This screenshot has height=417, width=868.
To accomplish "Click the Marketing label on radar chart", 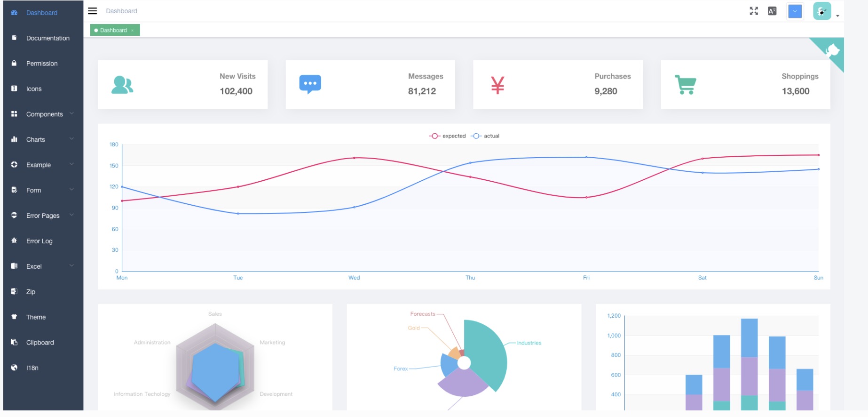I will 272,343.
